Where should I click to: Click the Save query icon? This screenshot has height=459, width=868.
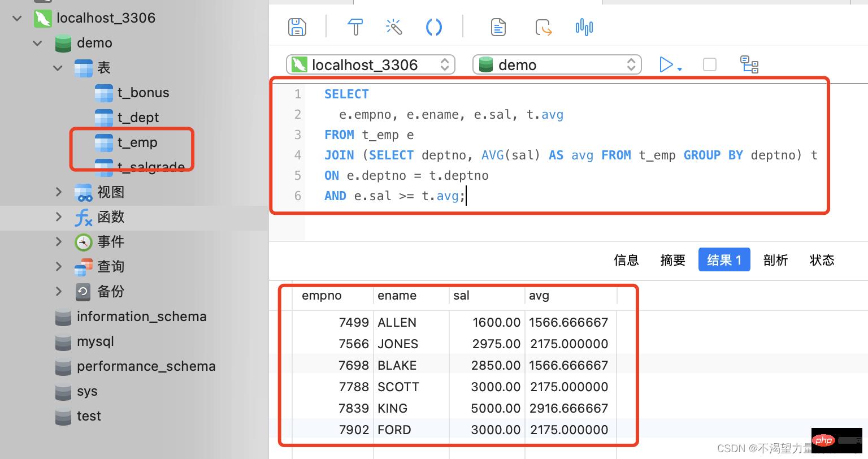pos(297,27)
